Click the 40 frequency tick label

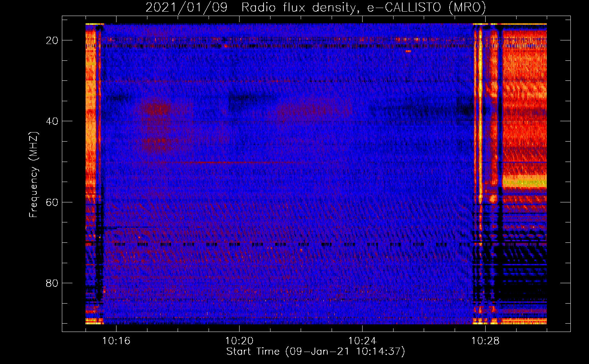tap(52, 121)
